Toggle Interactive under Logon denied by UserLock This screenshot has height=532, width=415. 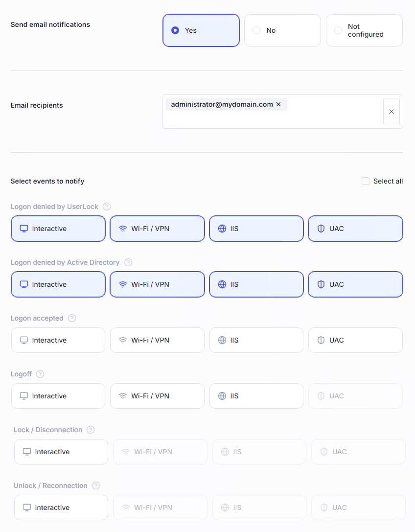(x=58, y=229)
